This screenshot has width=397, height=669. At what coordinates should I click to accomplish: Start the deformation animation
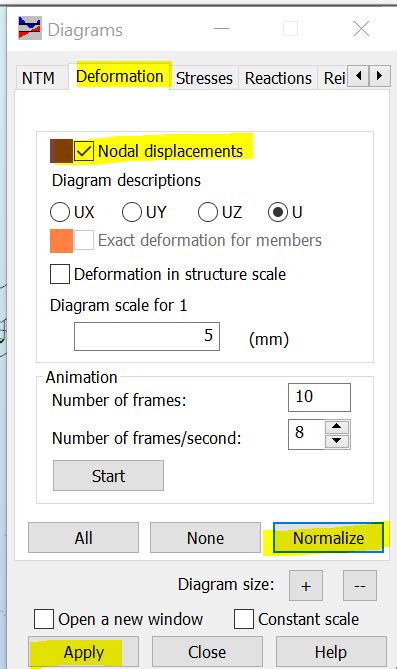(x=108, y=476)
